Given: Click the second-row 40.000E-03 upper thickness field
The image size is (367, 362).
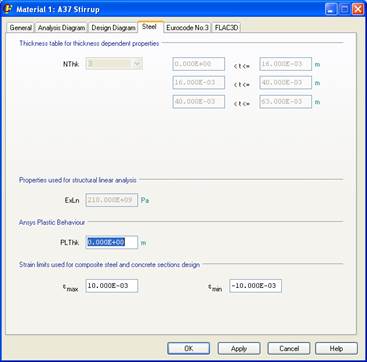Looking at the screenshot, I should [x=286, y=83].
